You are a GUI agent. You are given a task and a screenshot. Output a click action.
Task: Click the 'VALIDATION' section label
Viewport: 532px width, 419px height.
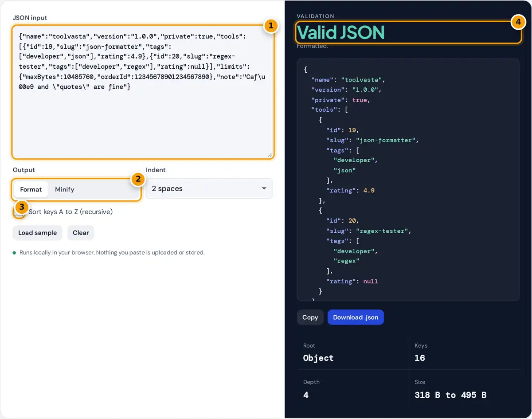click(x=315, y=16)
